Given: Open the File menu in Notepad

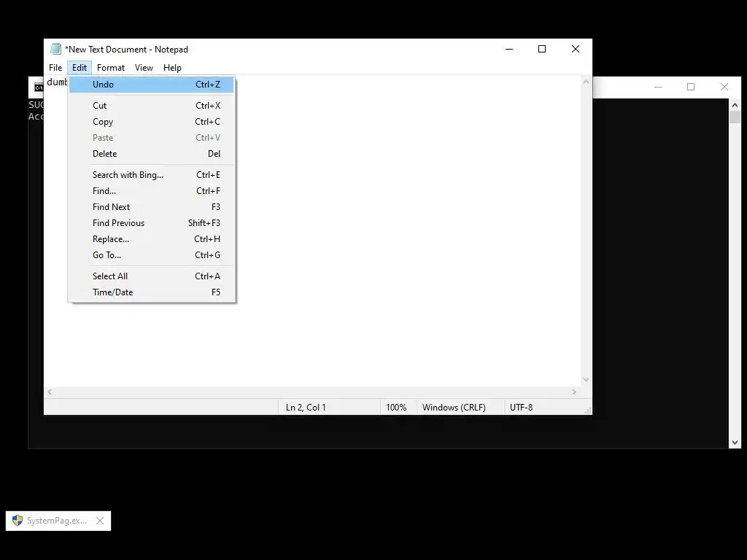Looking at the screenshot, I should pyautogui.click(x=55, y=68).
